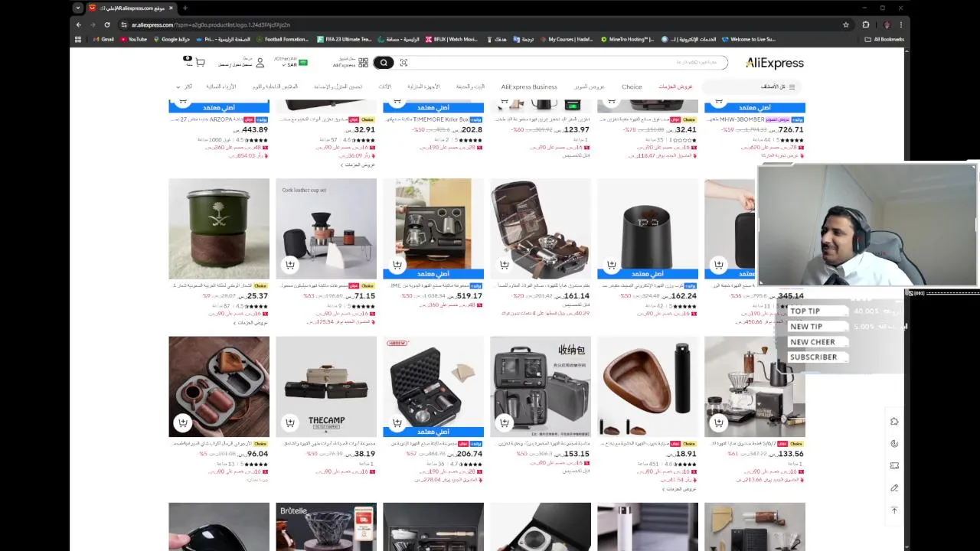Open a new browser tab
Viewport: 980px width, 551px height.
pos(185,8)
